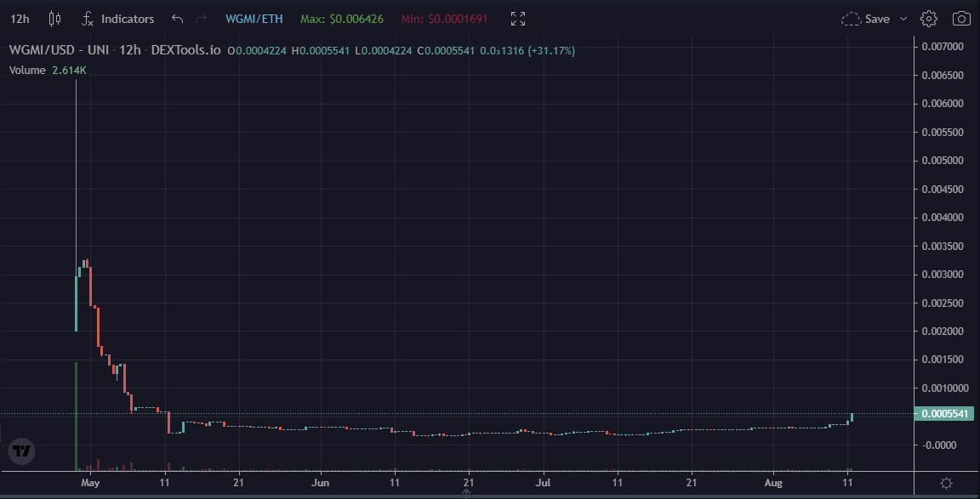
Task: Click the Max: $0.006426 label
Action: point(340,19)
